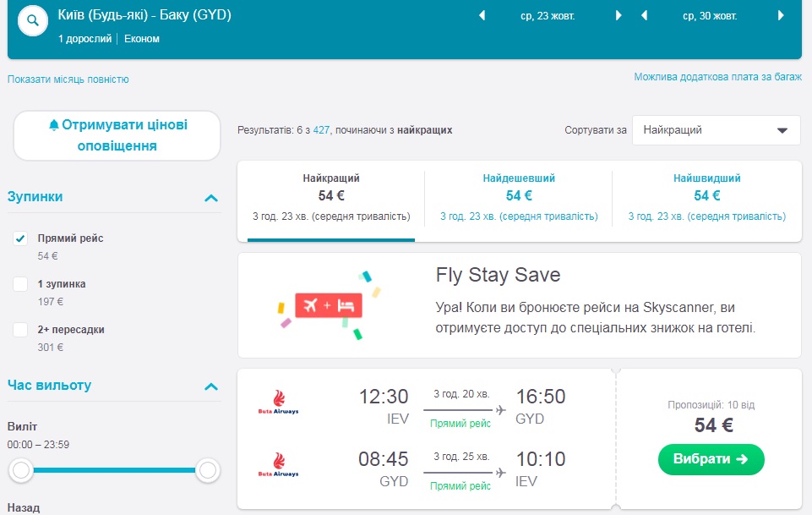Click the left departure time slider handle
The image size is (812, 515).
pyautogui.click(x=21, y=470)
